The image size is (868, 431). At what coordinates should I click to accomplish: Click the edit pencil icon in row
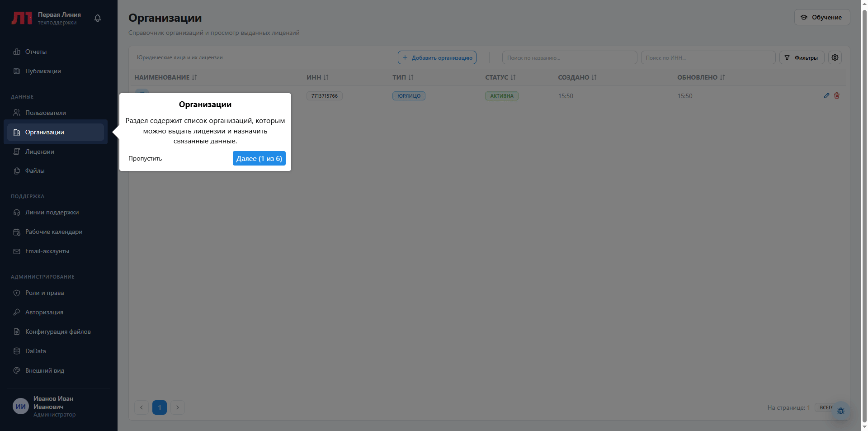click(826, 95)
